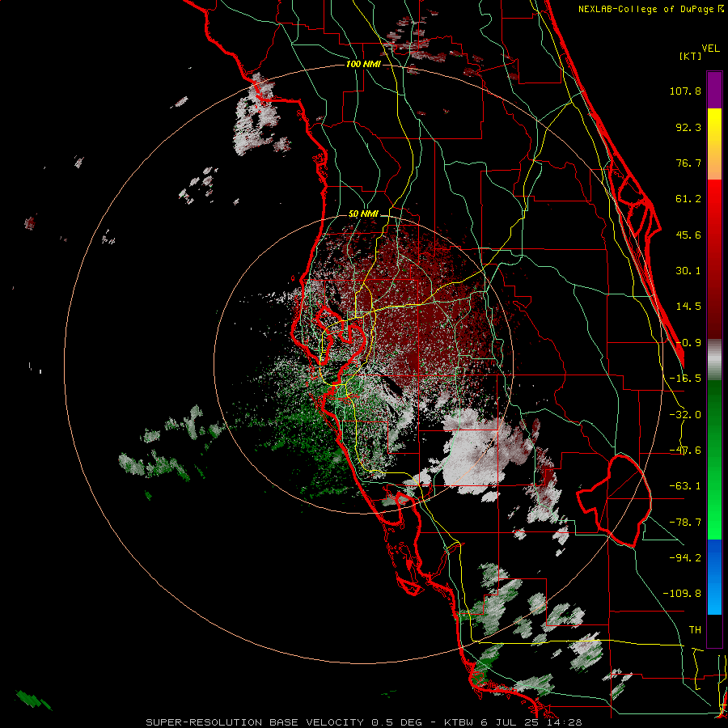Viewport: 728px width, 728px height.
Task: Click the [KT] units label
Action: pos(691,56)
